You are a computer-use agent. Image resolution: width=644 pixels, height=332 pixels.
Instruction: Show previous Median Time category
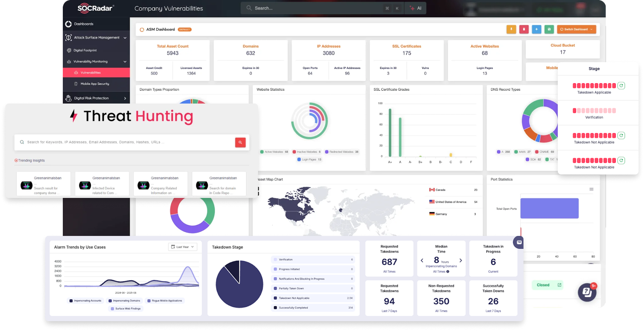[422, 261]
